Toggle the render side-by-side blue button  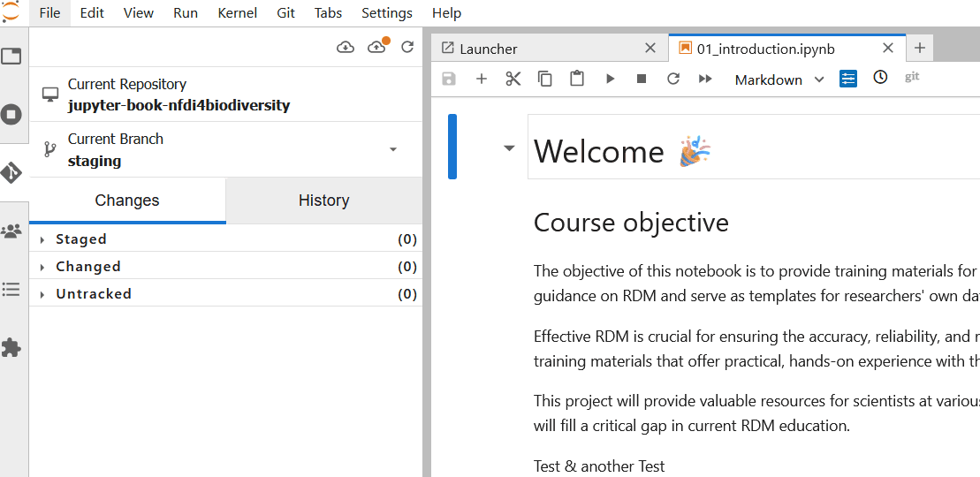[x=848, y=79]
